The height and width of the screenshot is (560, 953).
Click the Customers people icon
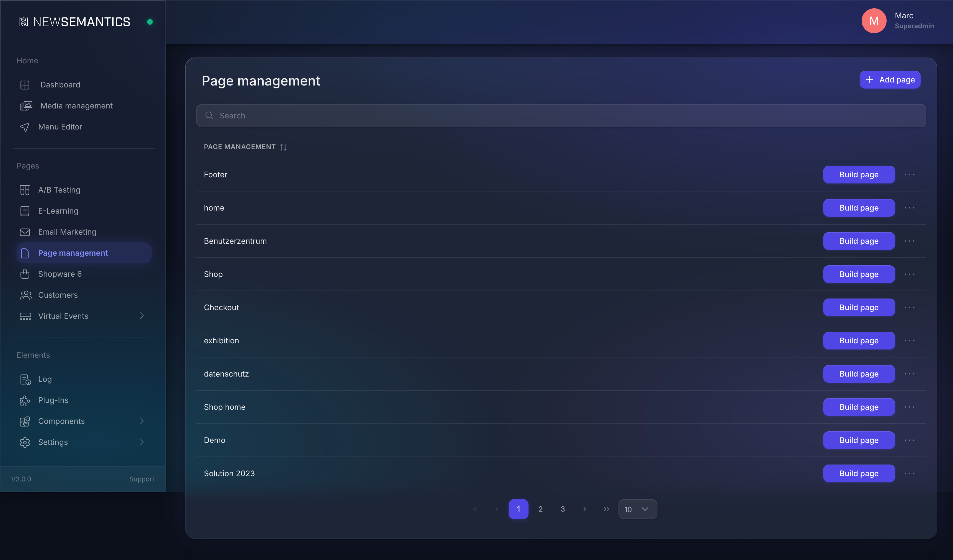(26, 295)
